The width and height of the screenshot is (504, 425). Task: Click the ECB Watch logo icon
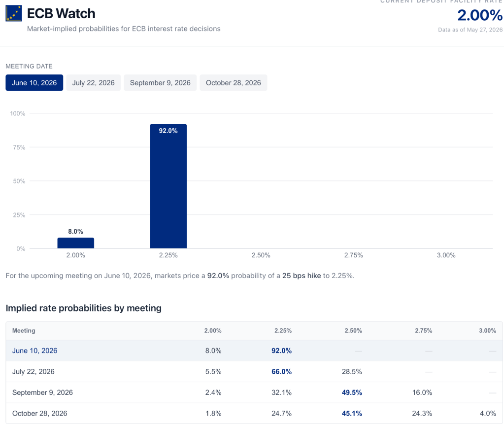point(14,13)
